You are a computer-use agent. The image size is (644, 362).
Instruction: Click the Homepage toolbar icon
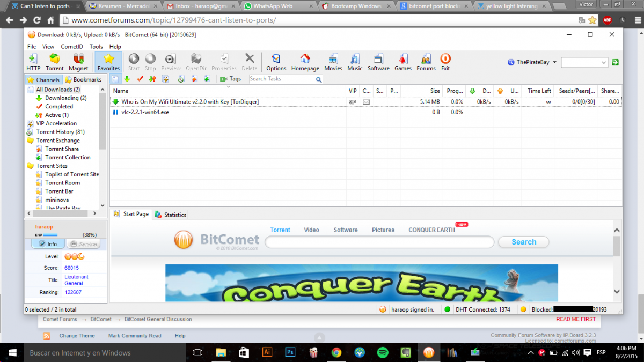[305, 62]
